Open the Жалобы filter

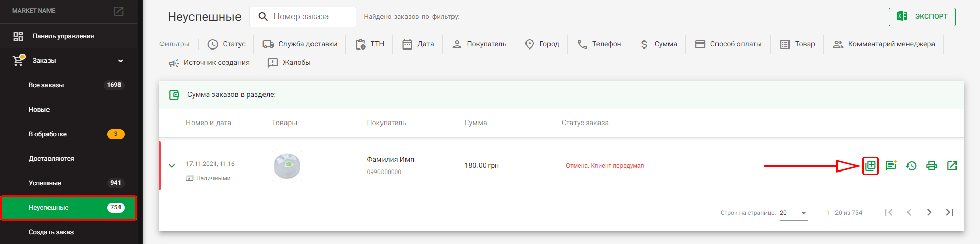click(x=289, y=63)
